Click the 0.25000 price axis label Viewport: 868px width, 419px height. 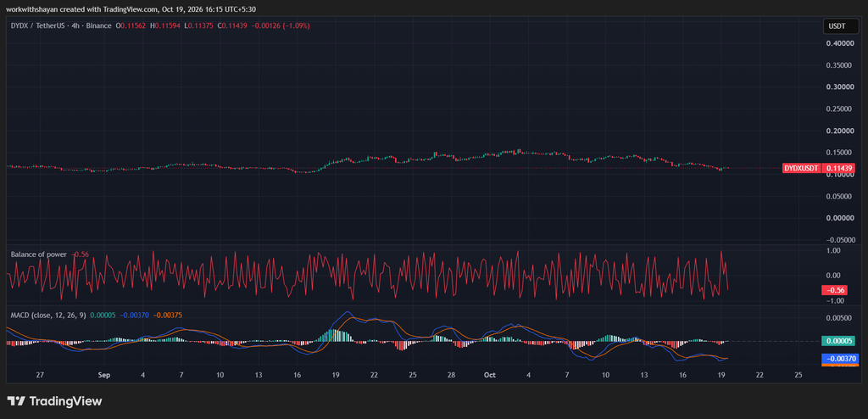(x=838, y=109)
